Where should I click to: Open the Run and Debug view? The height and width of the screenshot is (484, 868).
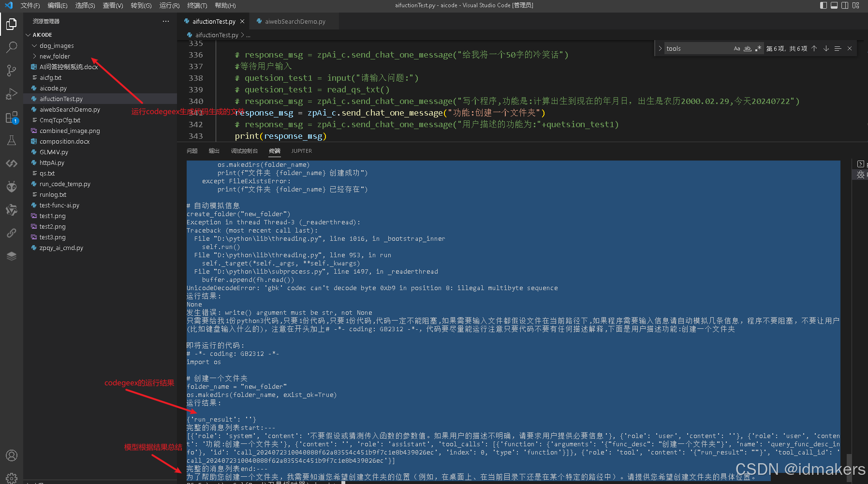12,94
